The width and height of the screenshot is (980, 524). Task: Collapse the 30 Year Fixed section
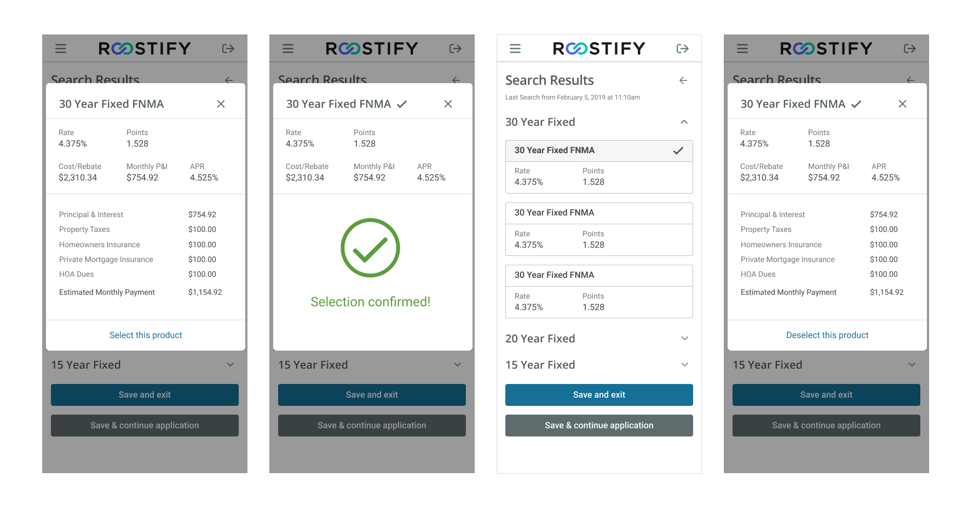[x=684, y=122]
